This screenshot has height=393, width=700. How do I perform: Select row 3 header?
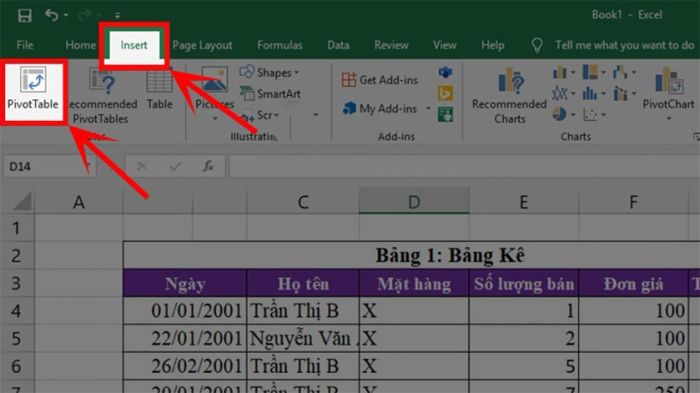[x=17, y=283]
